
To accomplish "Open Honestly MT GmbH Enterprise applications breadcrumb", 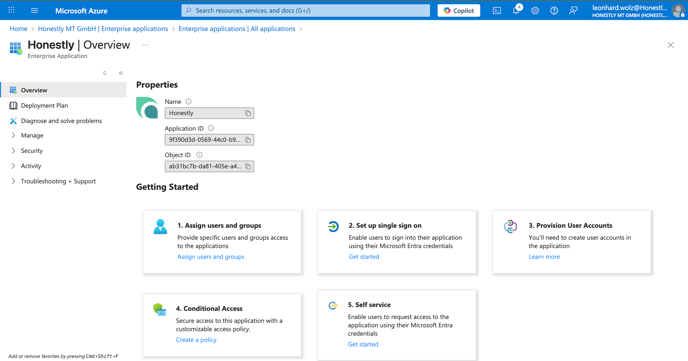I will click(x=103, y=29).
